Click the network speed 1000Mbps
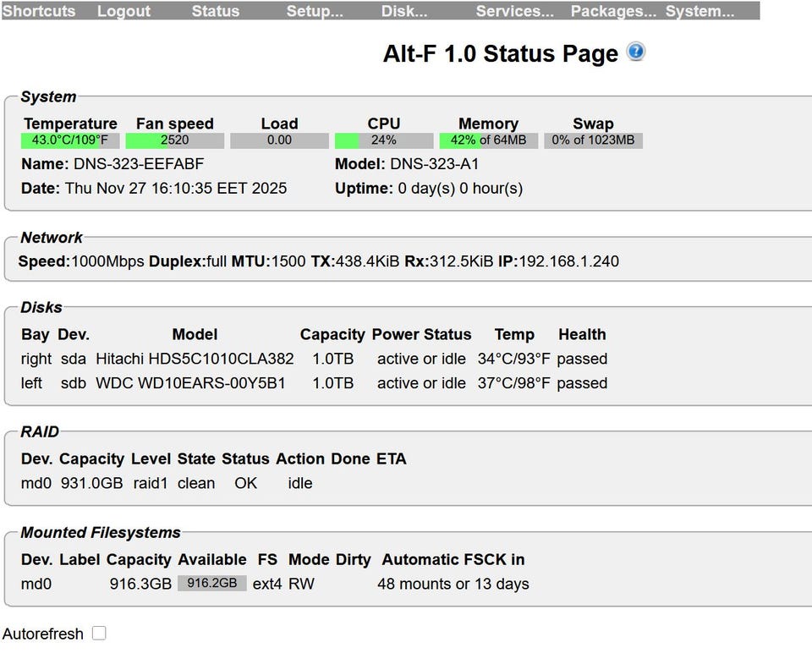The image size is (812, 659). click(x=107, y=261)
